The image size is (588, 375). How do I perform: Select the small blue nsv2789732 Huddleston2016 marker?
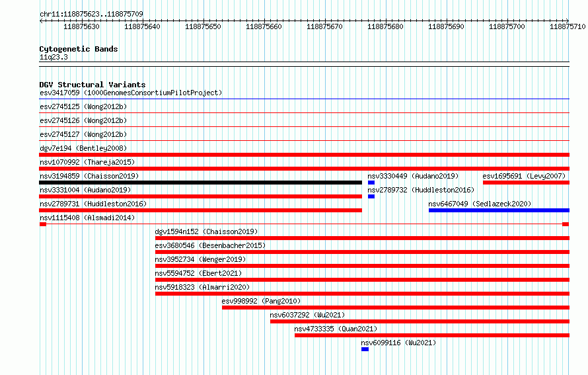coord(371,196)
